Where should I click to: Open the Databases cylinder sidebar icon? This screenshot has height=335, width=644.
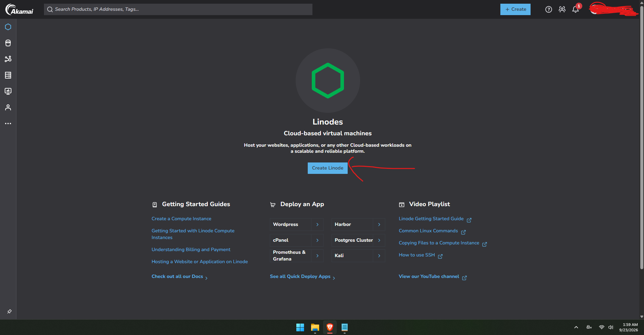8,43
